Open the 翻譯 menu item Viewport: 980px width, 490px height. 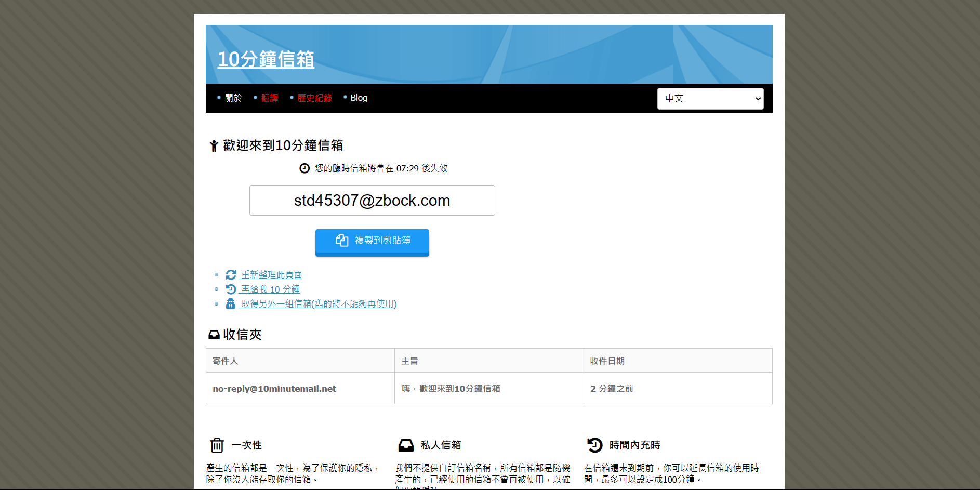(x=269, y=98)
